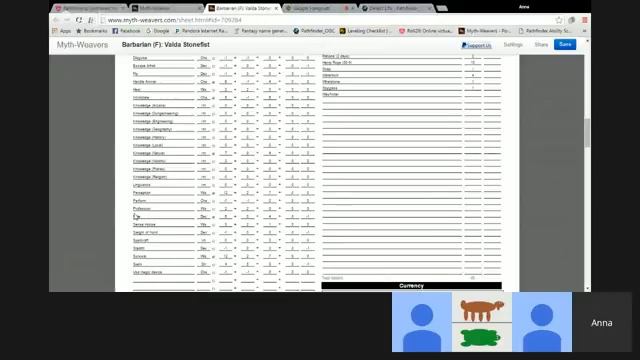Open the Share link
The image size is (640, 360).
(541, 44)
